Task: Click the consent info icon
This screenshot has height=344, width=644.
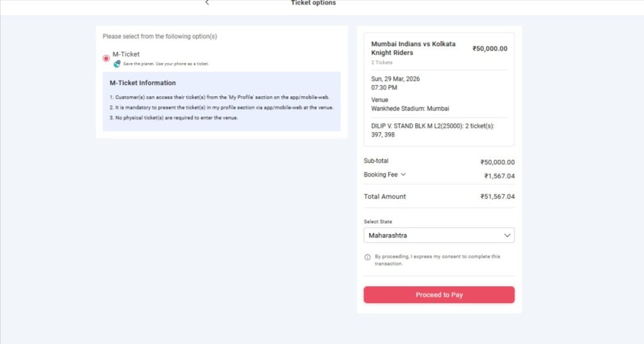Action: tap(367, 257)
